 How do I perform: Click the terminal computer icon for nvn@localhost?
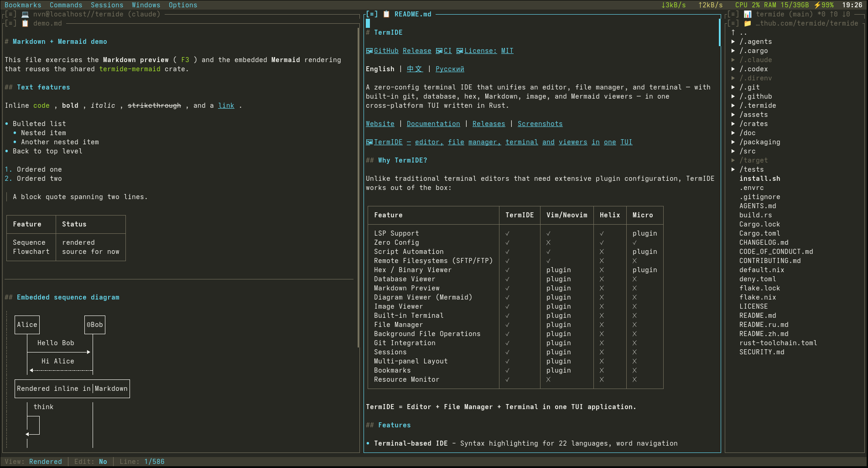click(x=25, y=14)
